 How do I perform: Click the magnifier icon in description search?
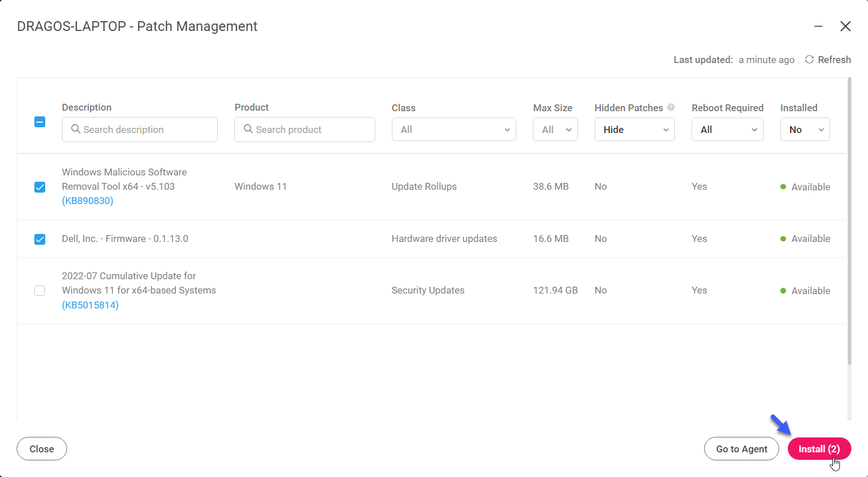tap(76, 129)
